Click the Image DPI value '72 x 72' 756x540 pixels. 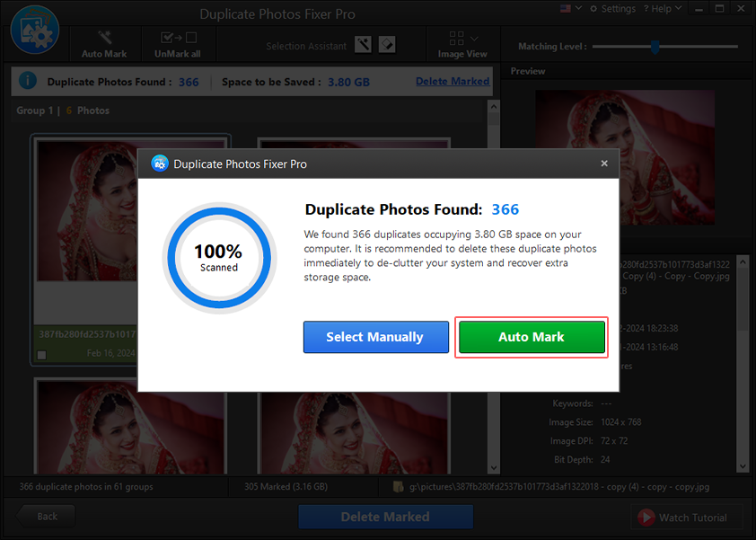point(614,441)
